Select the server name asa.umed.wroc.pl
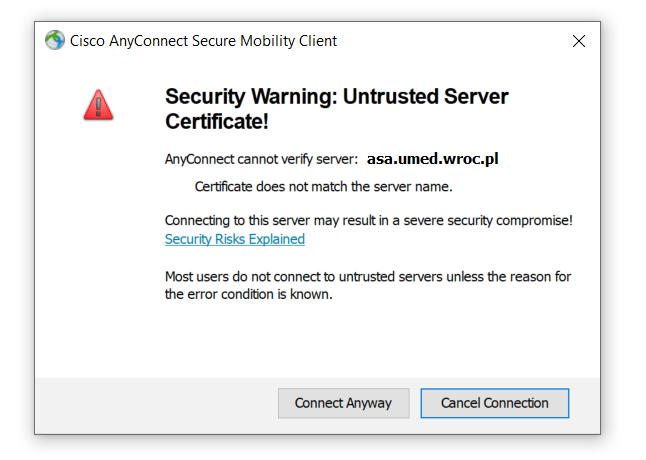646x460 pixels. [x=432, y=159]
